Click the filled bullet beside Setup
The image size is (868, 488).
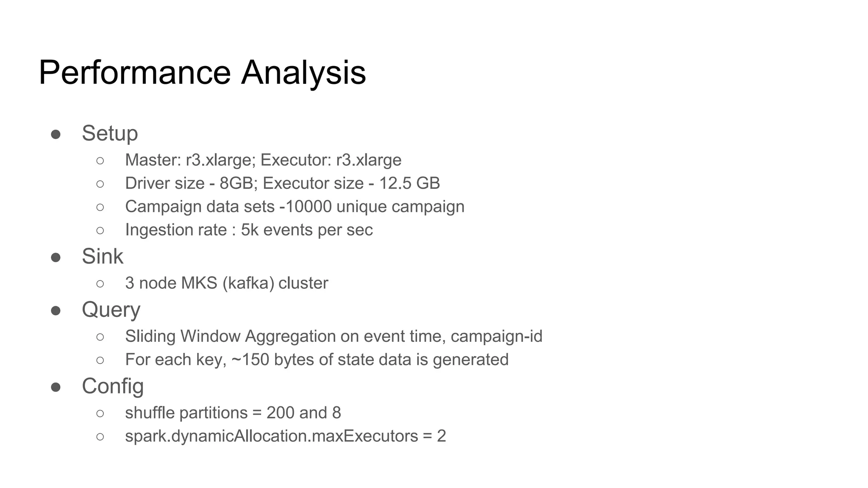56,135
